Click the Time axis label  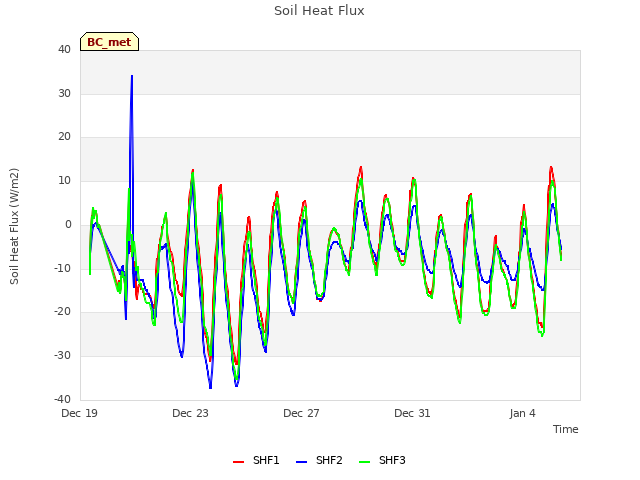(x=566, y=429)
